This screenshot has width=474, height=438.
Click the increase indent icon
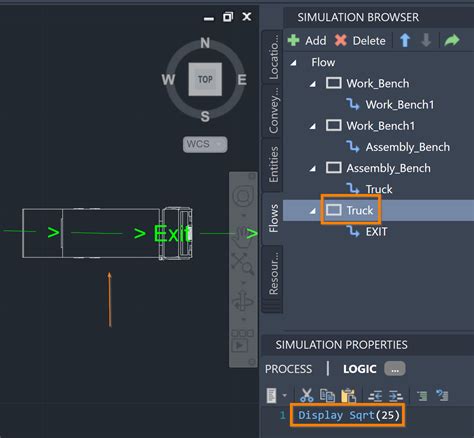pyautogui.click(x=396, y=396)
